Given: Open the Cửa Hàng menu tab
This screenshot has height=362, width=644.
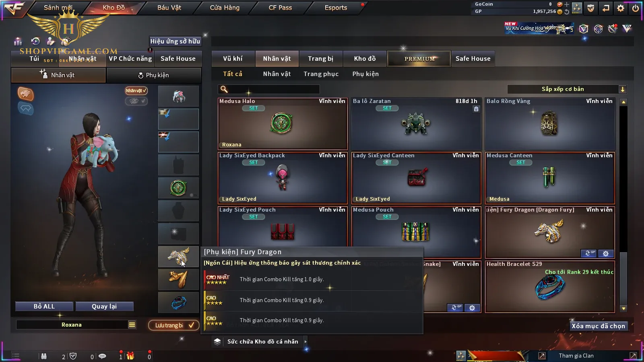Looking at the screenshot, I should click(225, 8).
